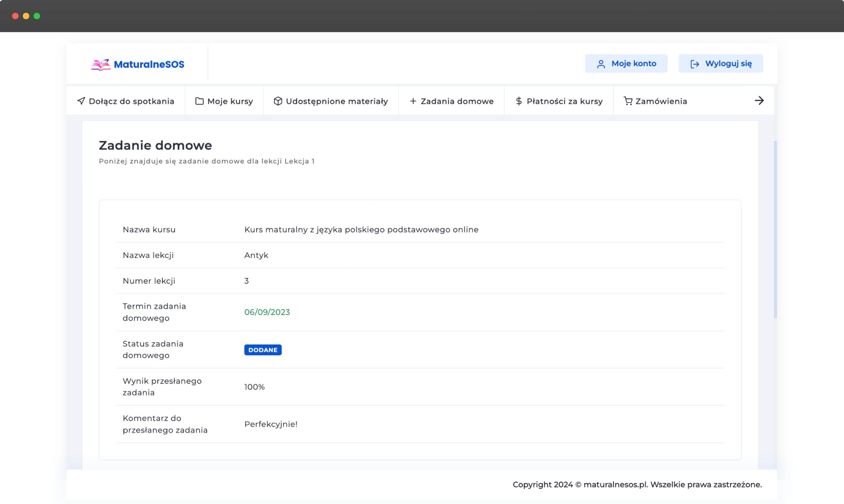Click the DODANE status badge
The height and width of the screenshot is (504, 844).
pyautogui.click(x=263, y=350)
